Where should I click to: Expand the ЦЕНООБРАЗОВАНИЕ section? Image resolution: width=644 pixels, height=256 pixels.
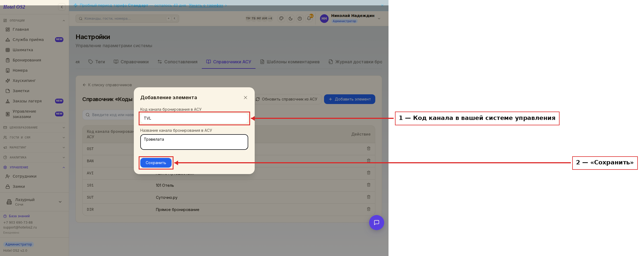click(x=34, y=127)
